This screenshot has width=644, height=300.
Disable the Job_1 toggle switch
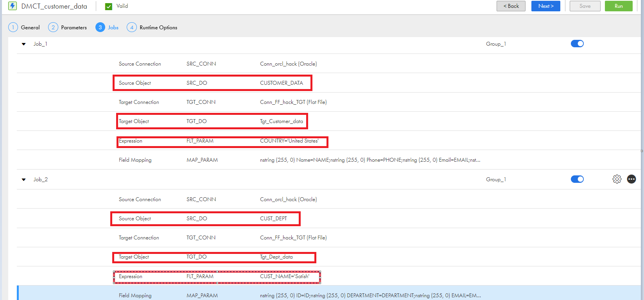click(x=577, y=44)
